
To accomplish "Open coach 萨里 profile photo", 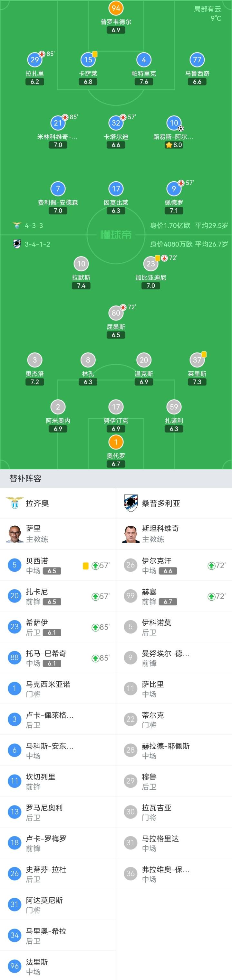I will [x=15, y=533].
